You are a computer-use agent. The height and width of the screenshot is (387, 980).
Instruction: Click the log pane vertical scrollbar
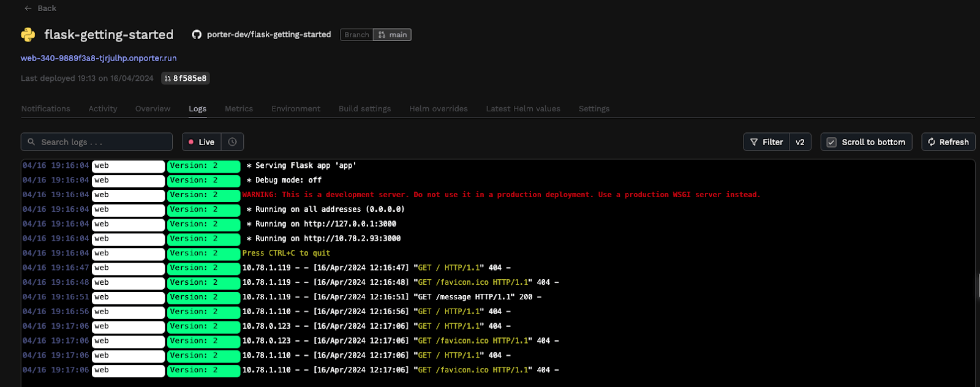[x=978, y=287]
